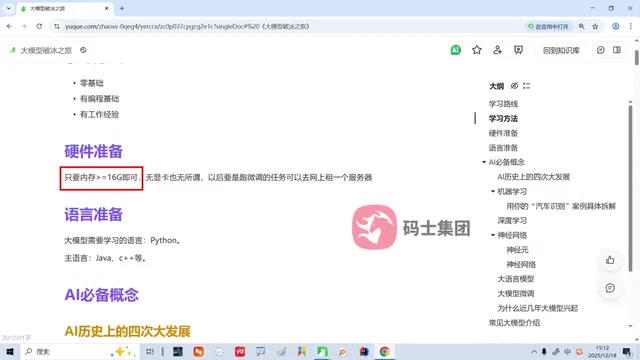
Task: Select 深度学习 in the outline
Action: [x=512, y=220]
